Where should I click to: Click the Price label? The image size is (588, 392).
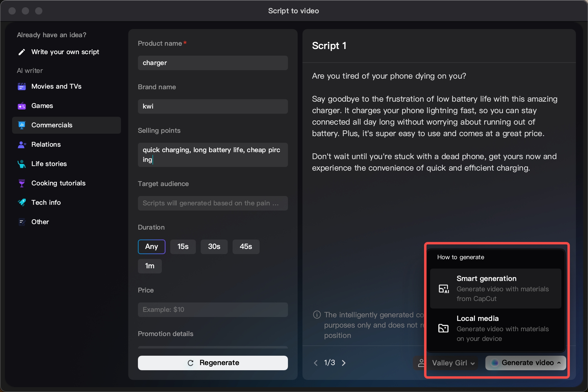point(146,290)
